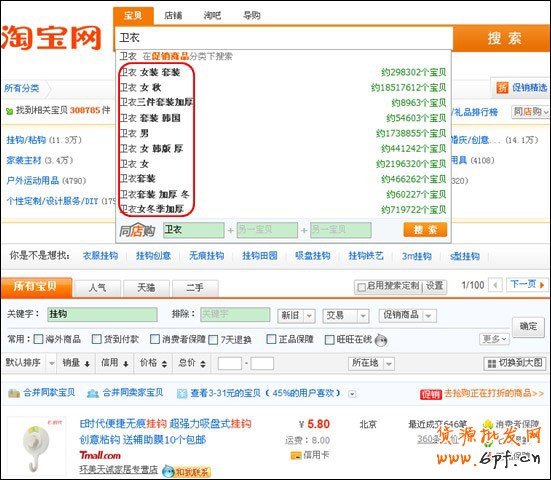Check the 7天退换 checkbox
The width and height of the screenshot is (551, 480).
point(213,340)
